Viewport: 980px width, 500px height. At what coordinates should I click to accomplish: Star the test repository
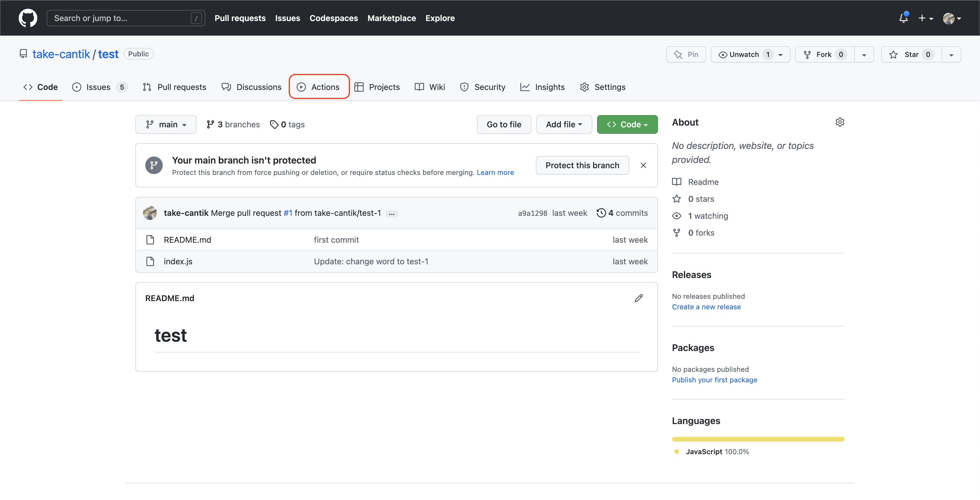tap(910, 54)
